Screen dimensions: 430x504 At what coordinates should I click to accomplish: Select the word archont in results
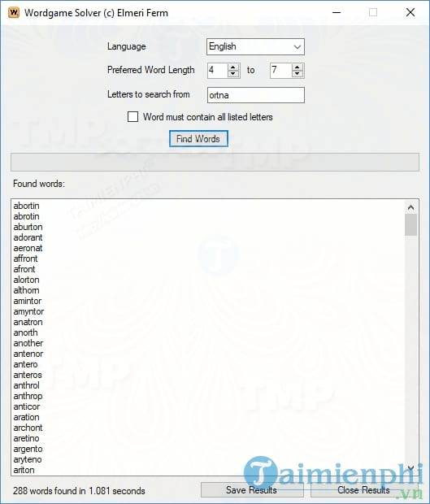(28, 428)
